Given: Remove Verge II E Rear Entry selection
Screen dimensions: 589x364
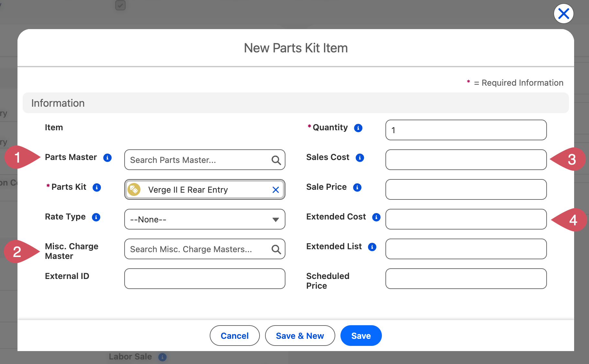Looking at the screenshot, I should click(x=276, y=190).
